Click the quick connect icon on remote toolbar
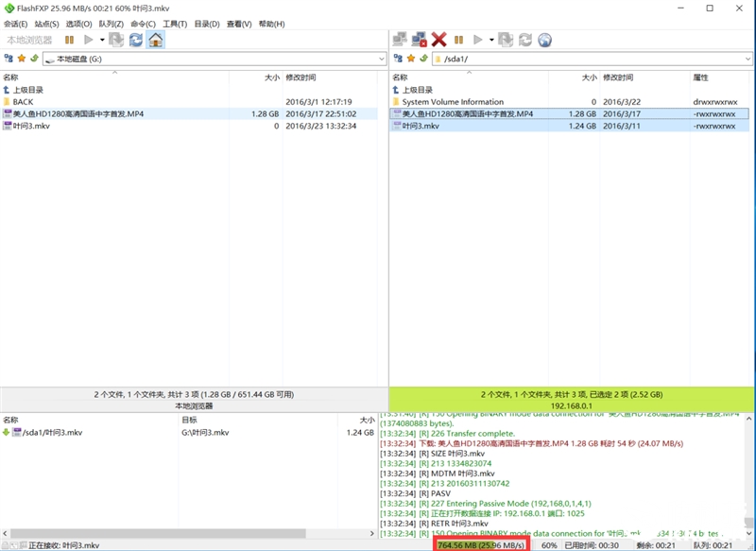 397,42
